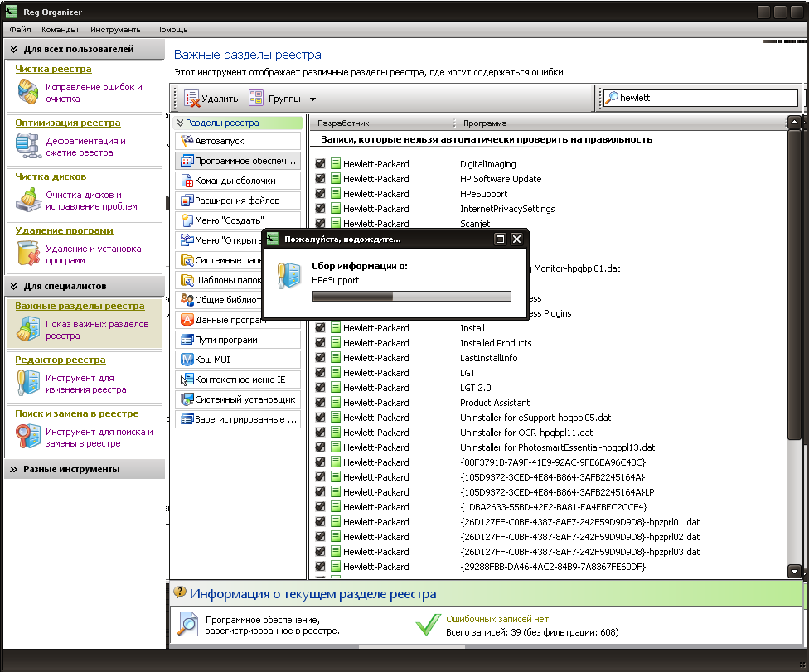Viewport: 809px width, 672px height.
Task: Click the Кэш MUI icon
Action: (187, 360)
